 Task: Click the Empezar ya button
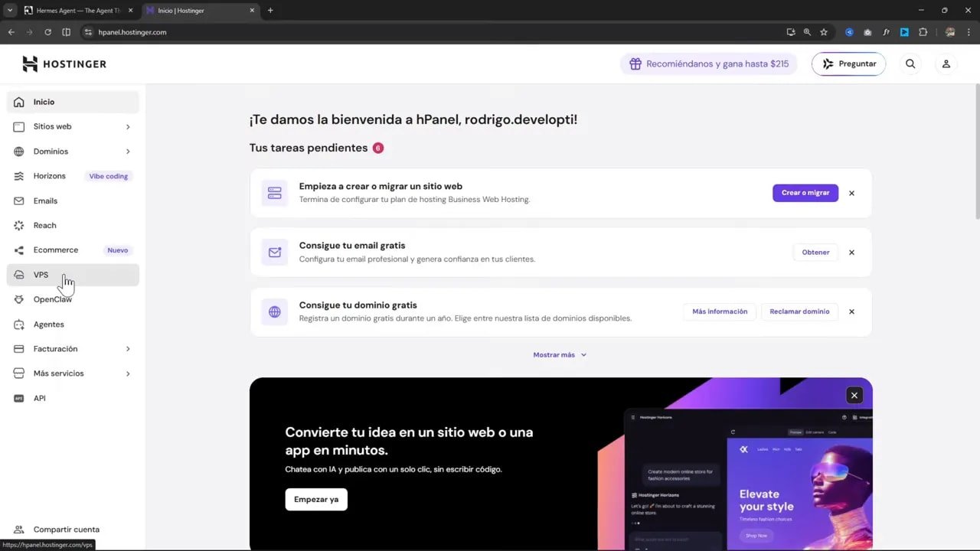click(316, 500)
